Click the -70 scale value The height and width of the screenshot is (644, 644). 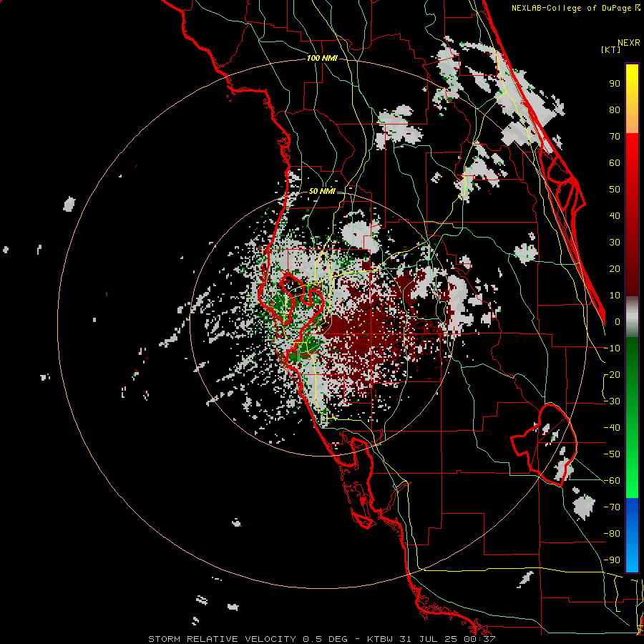[612, 507]
